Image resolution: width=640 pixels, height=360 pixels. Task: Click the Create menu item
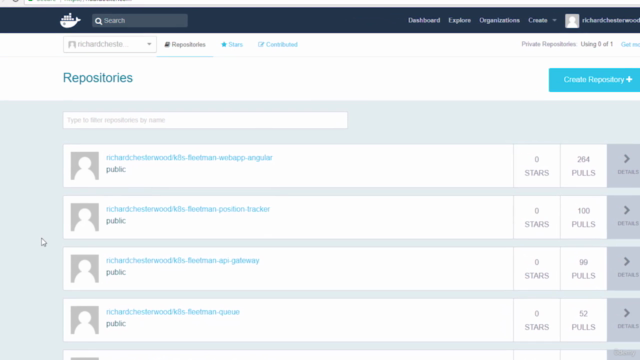pyautogui.click(x=538, y=20)
